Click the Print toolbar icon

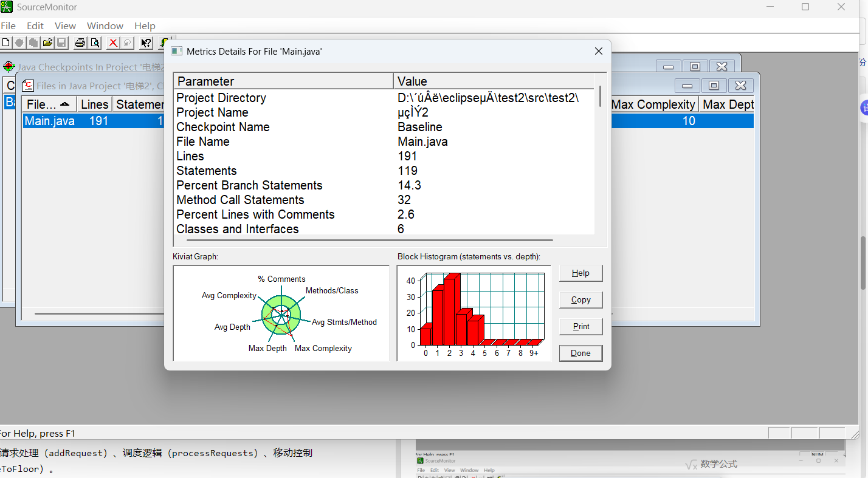coord(80,43)
